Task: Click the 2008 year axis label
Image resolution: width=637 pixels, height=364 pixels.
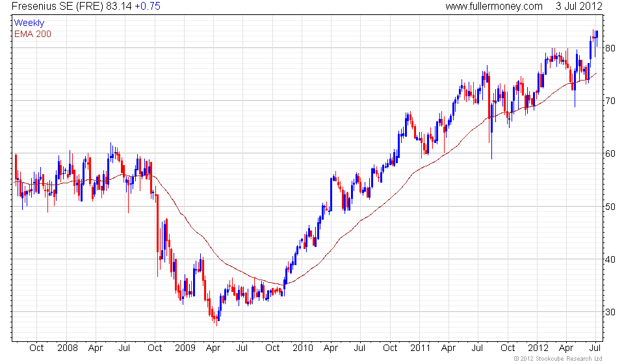Action: [68, 348]
